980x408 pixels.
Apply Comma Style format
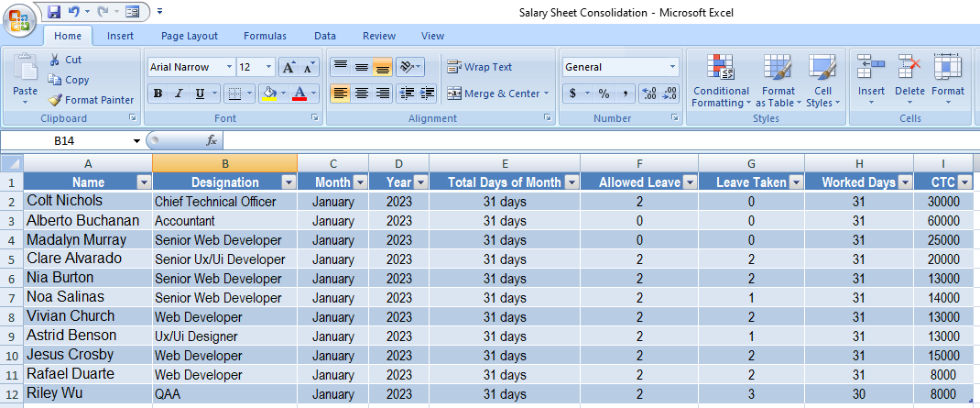click(625, 94)
